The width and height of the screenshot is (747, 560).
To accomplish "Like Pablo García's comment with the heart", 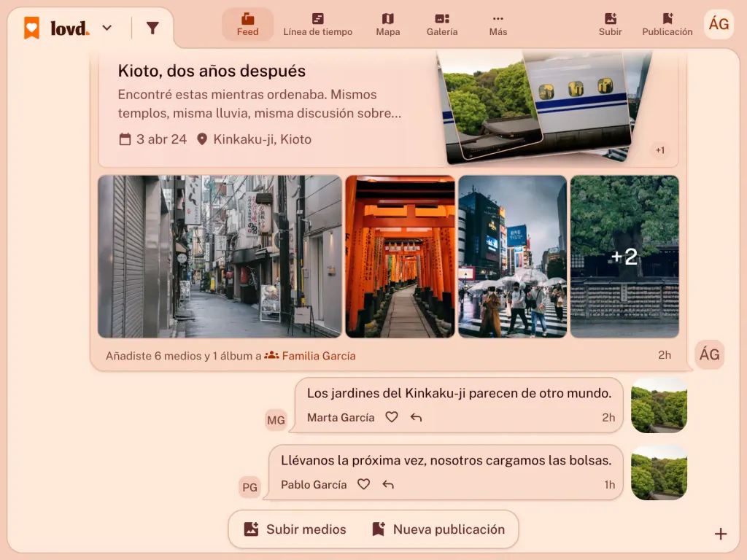I will coord(363,484).
